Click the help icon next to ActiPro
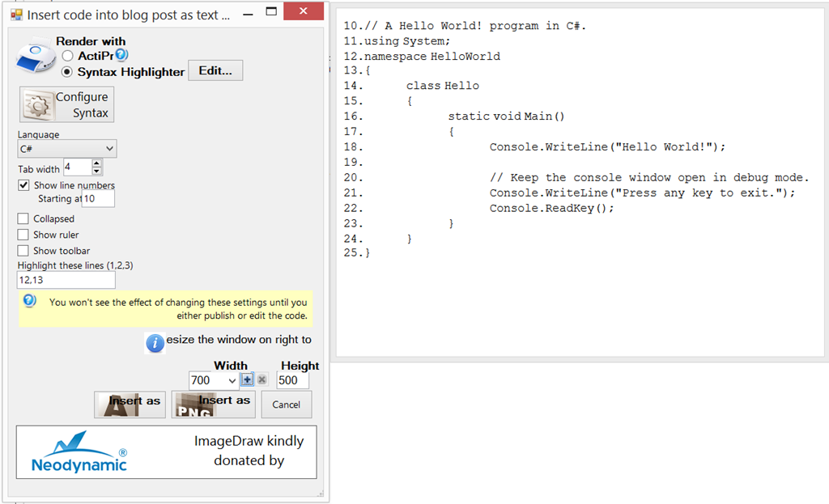 click(x=121, y=55)
